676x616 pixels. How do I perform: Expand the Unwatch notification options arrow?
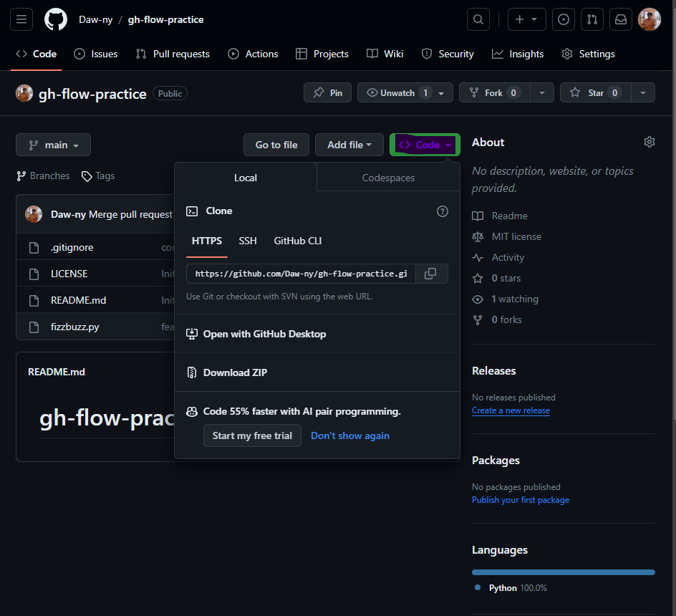pyautogui.click(x=441, y=92)
